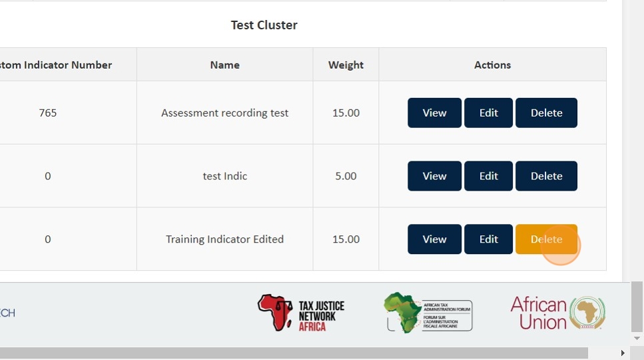Click the African Tax Administration Forum logo
Viewport: 644px width, 360px height.
pos(428,313)
